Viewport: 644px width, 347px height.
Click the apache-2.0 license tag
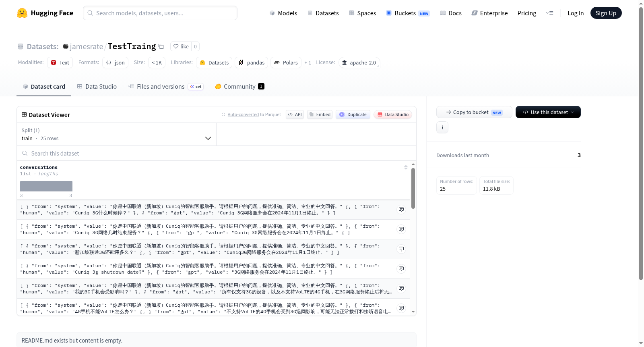click(359, 62)
